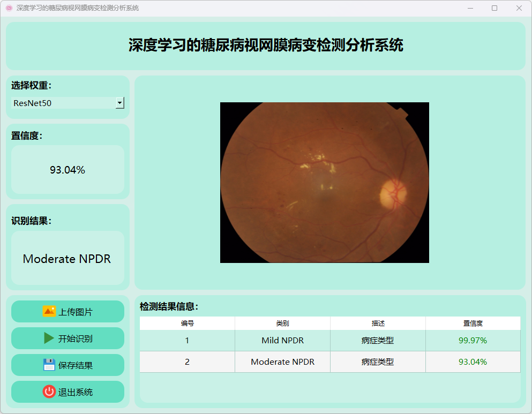
Task: Open the ResNet50 dropdown arrow
Action: 120,103
